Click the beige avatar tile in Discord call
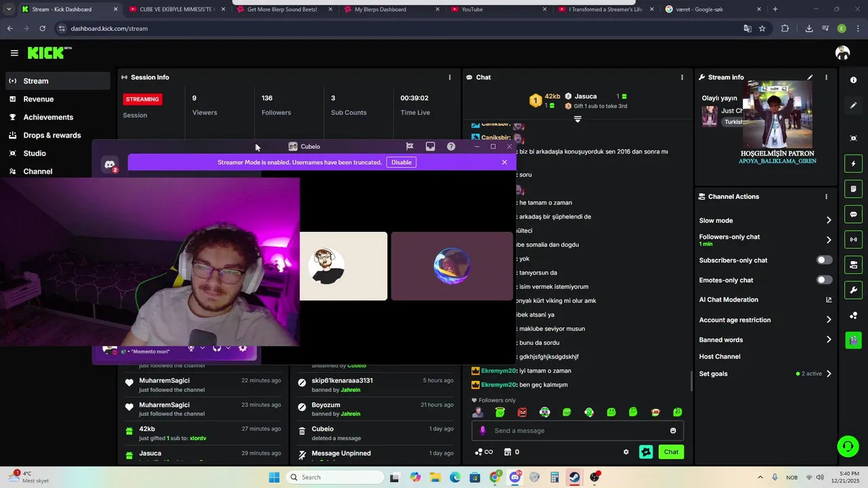The image size is (868, 488). pyautogui.click(x=344, y=266)
